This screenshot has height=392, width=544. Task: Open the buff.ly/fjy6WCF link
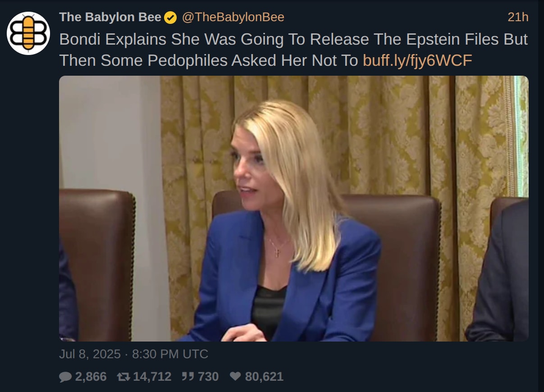click(417, 60)
